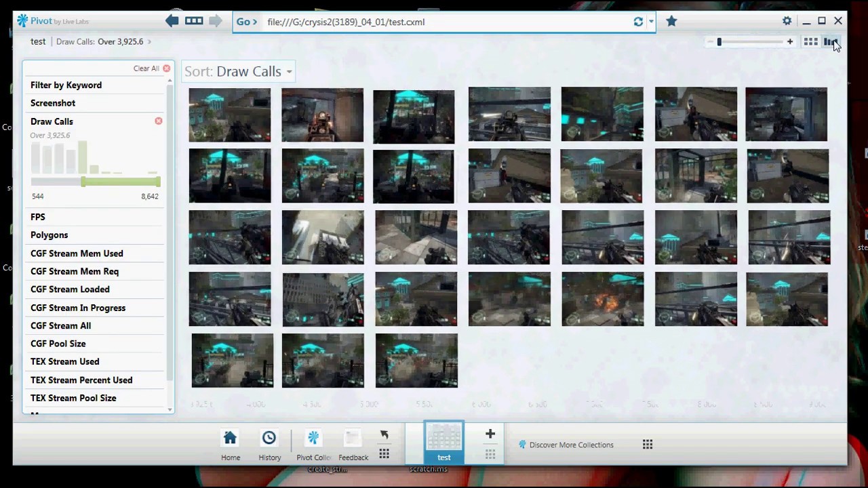Image resolution: width=868 pixels, height=488 pixels.
Task: Click the Go button
Action: click(x=246, y=22)
